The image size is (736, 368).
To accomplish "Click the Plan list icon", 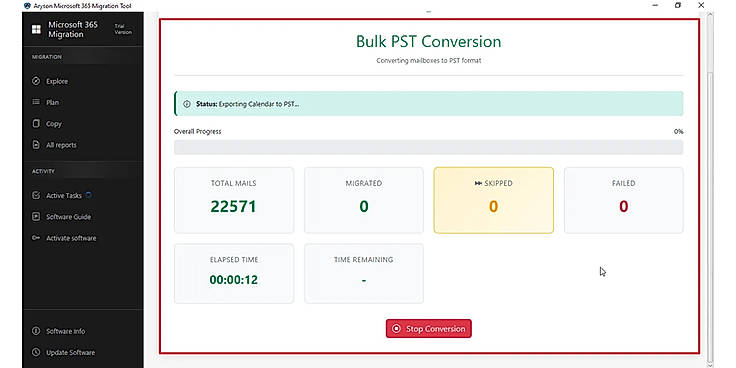I will coord(36,102).
